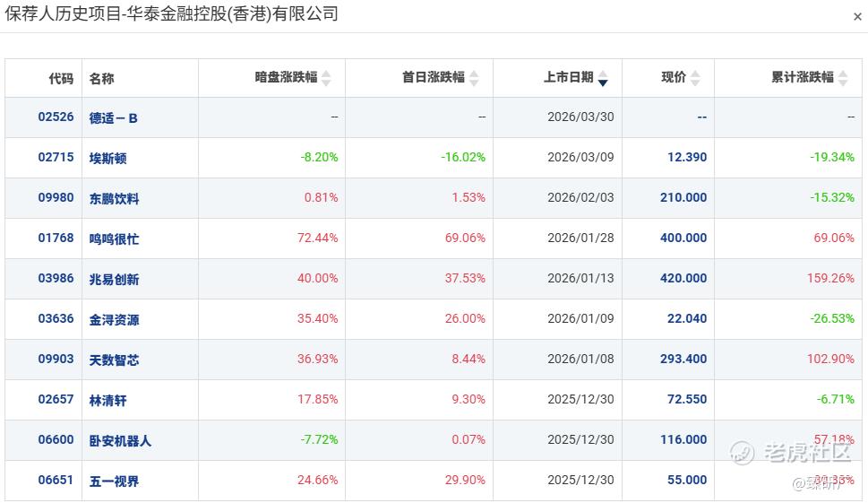
Task: Select listing date 2026/03/30
Action: (x=580, y=117)
